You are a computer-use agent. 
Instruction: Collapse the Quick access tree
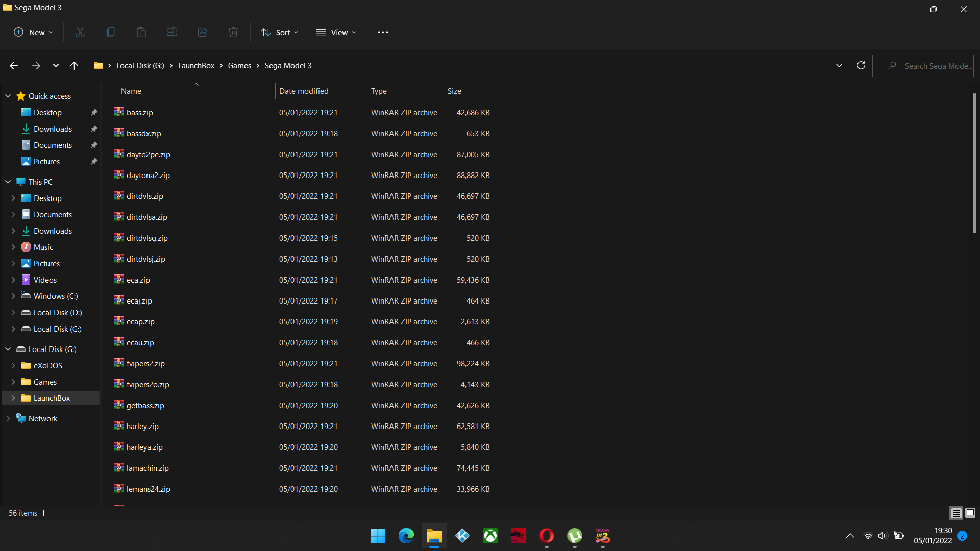(8, 96)
